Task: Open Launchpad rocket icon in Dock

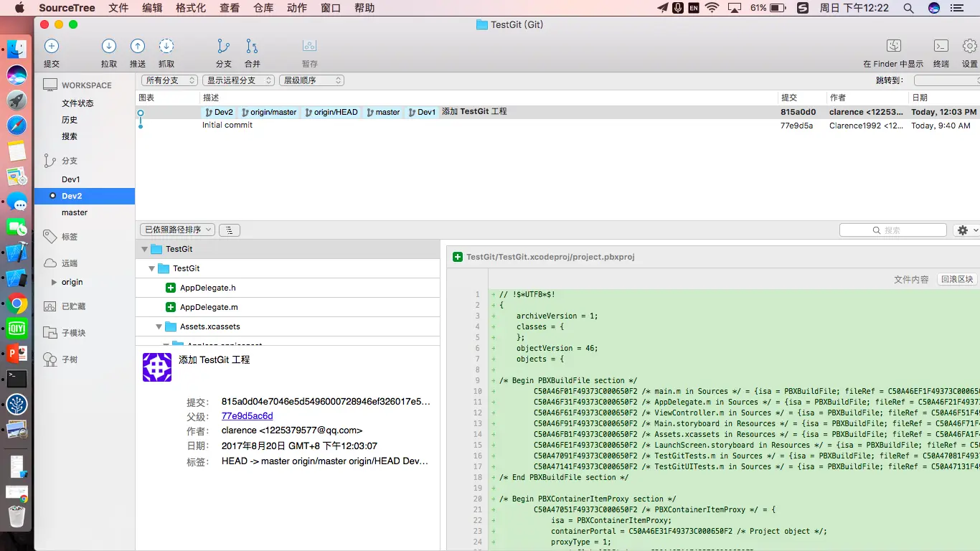Action: [x=17, y=100]
